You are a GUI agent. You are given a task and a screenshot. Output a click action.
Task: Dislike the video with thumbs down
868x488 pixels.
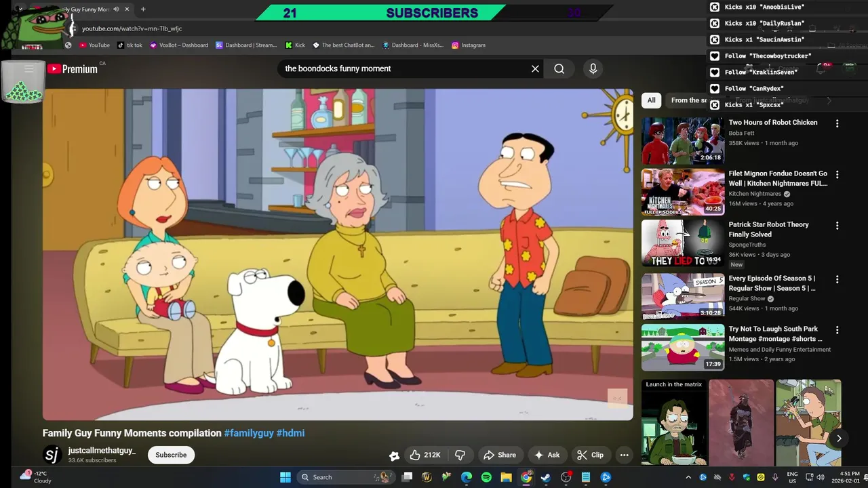point(460,455)
